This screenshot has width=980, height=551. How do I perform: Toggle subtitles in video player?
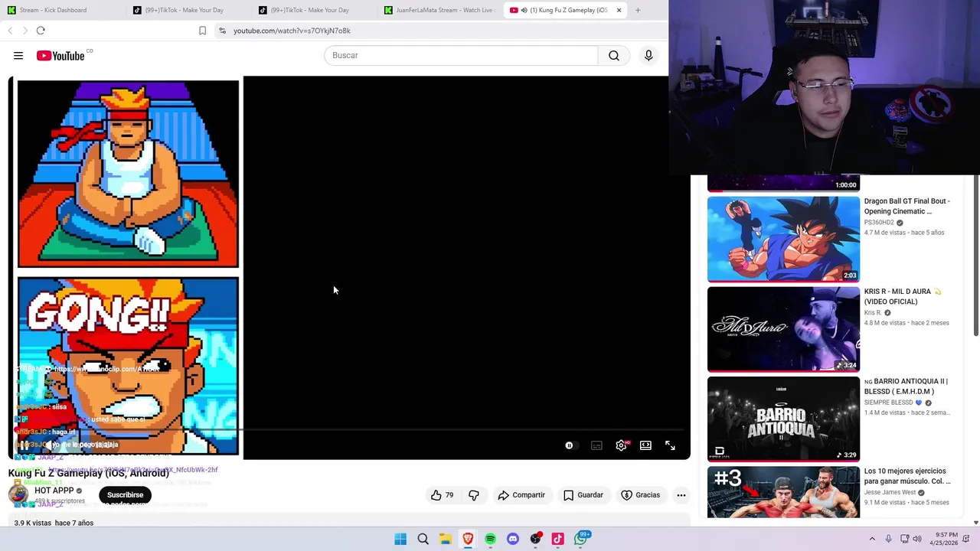pos(596,445)
